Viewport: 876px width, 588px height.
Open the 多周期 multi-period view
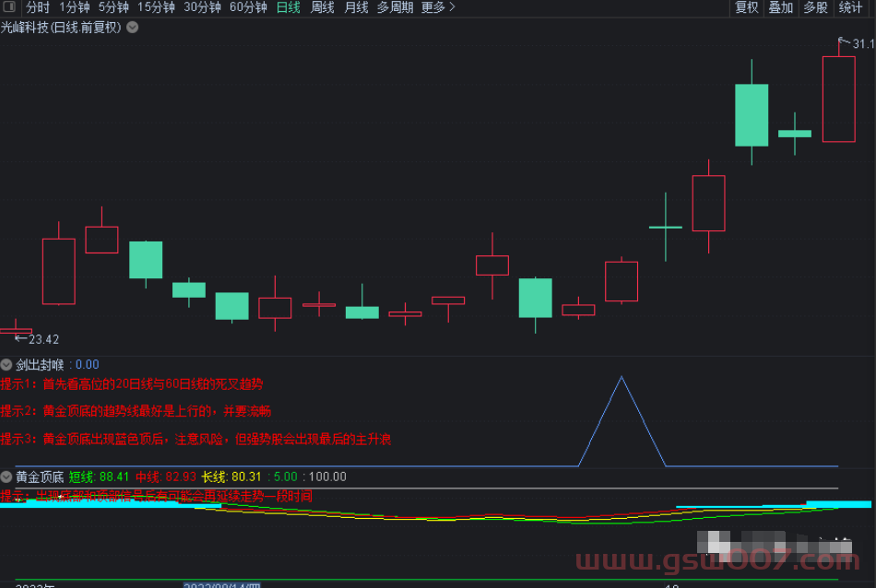click(395, 7)
